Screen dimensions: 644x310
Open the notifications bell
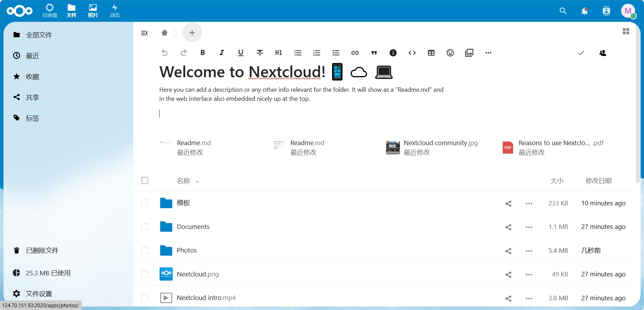coord(584,11)
